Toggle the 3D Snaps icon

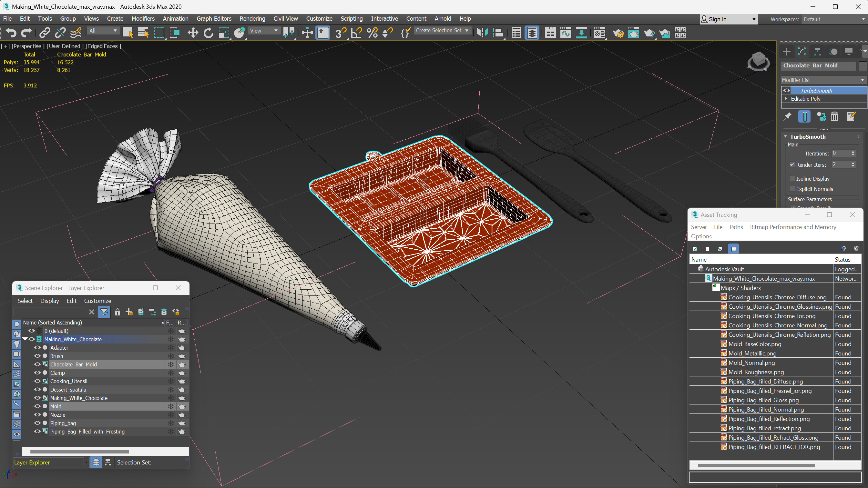click(341, 33)
